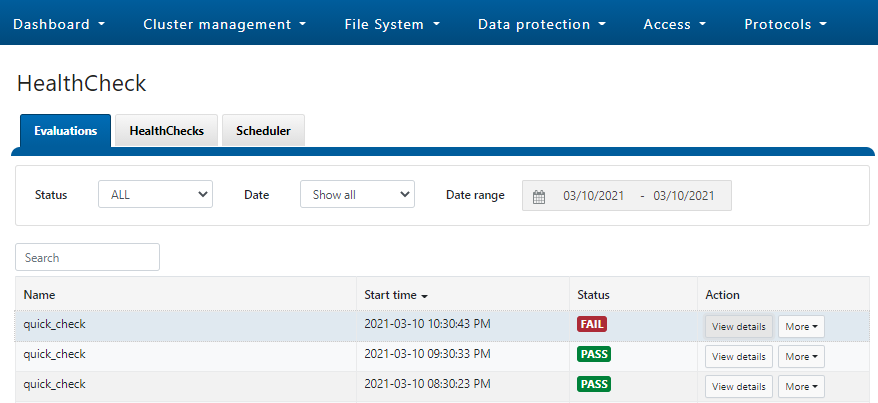Sort by Start time column arrow
Screen dimensions: 878x403
tap(424, 296)
